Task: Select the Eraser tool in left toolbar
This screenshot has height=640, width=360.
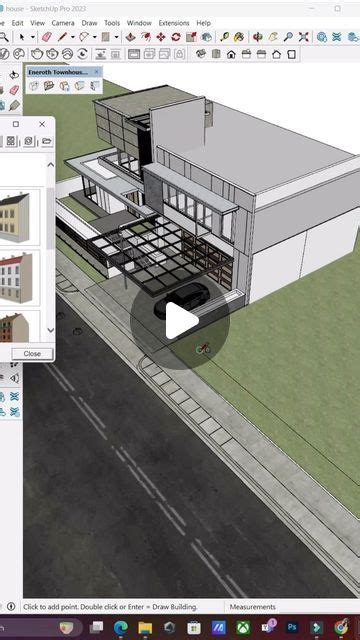Action: tap(14, 90)
